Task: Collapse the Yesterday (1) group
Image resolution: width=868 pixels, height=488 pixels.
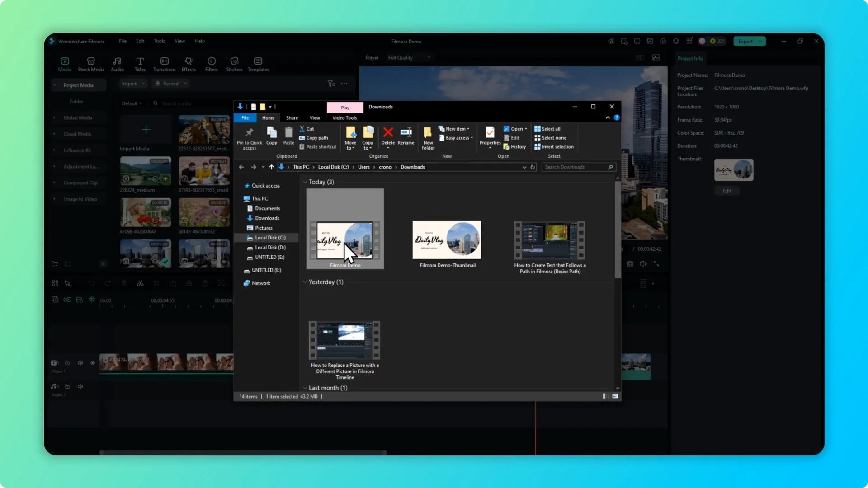Action: (x=305, y=282)
